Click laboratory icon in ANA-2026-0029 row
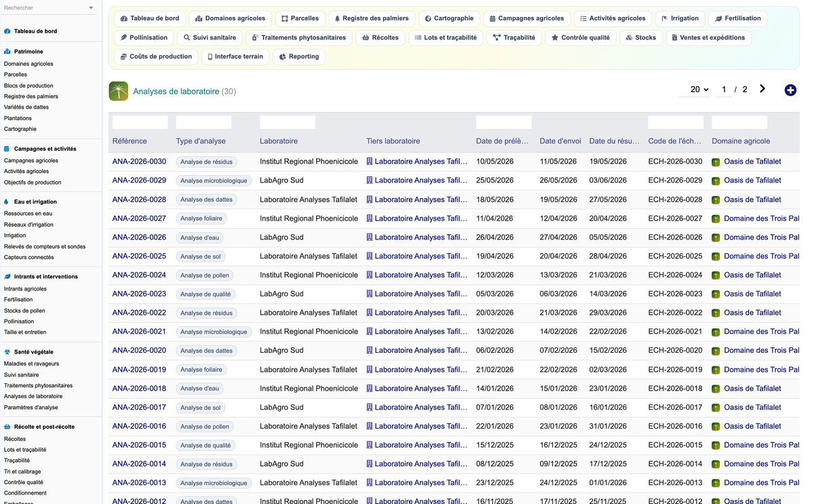Screen dimensions: 814x504 pos(370,180)
